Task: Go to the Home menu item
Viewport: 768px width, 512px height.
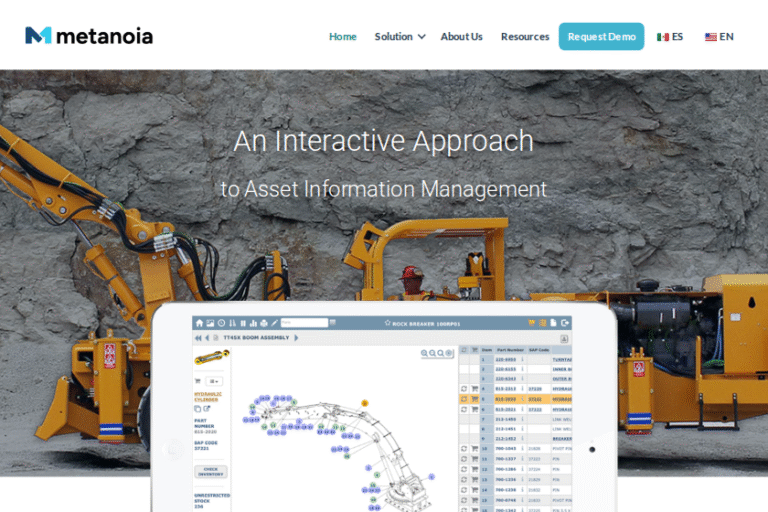Action: click(342, 37)
